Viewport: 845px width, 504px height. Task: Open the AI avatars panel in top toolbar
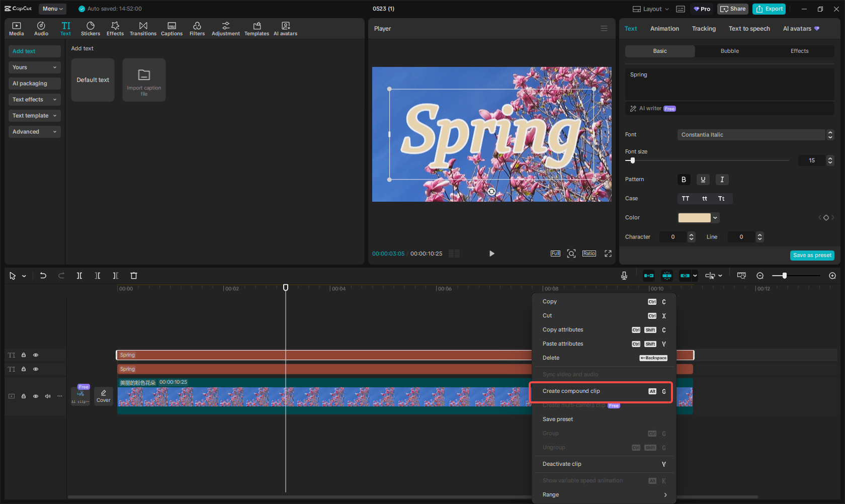point(285,29)
